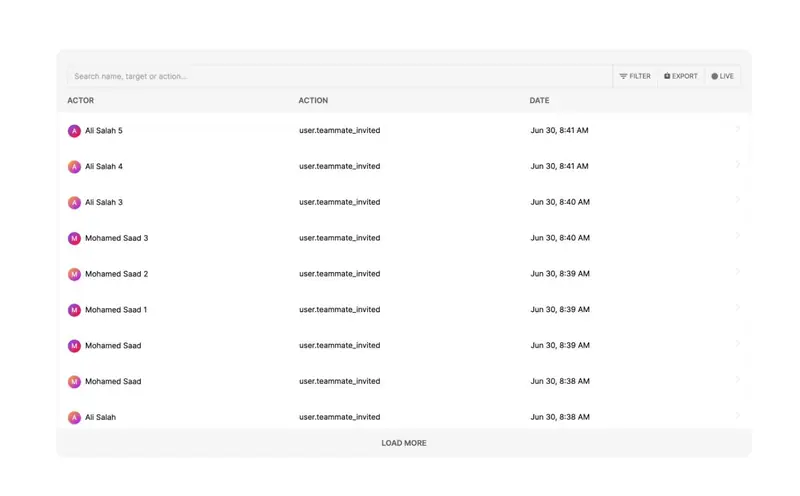
Task: Expand the Ali Salah 3 row chevron
Action: click(738, 200)
